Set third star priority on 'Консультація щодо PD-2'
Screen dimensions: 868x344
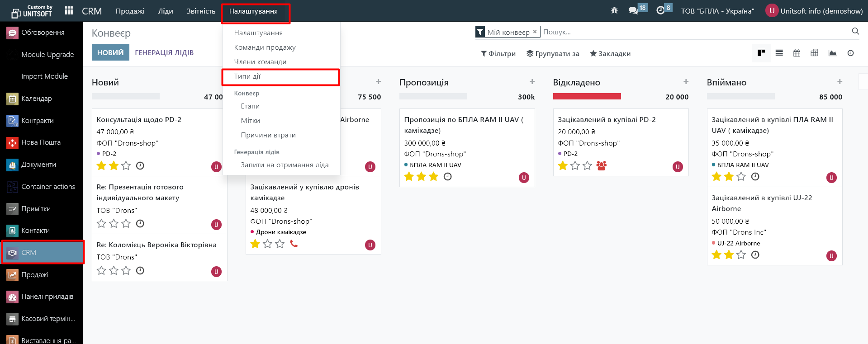pyautogui.click(x=126, y=166)
